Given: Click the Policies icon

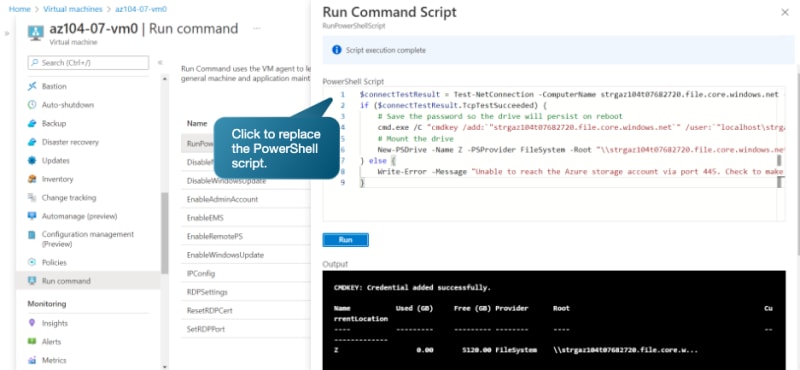Looking at the screenshot, I should [x=32, y=262].
